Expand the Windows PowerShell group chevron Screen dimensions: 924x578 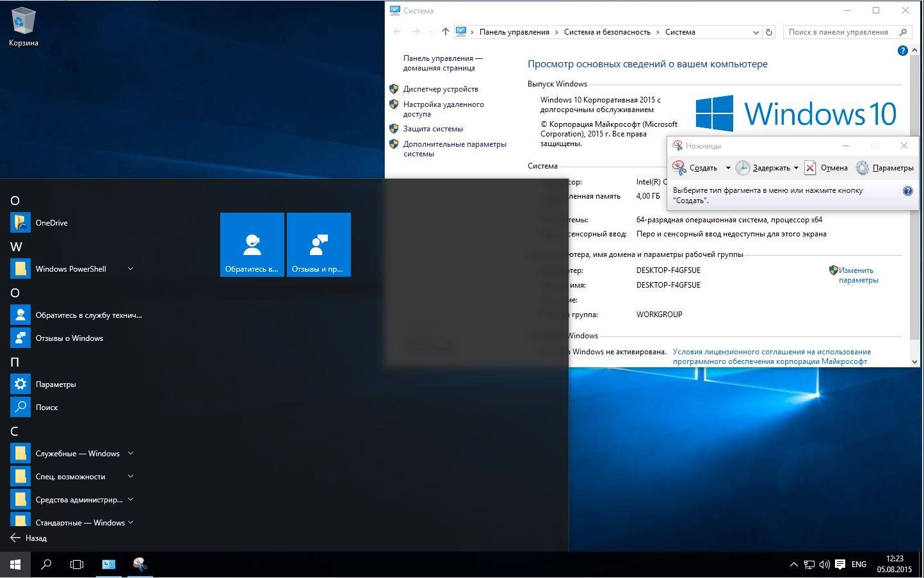[131, 268]
